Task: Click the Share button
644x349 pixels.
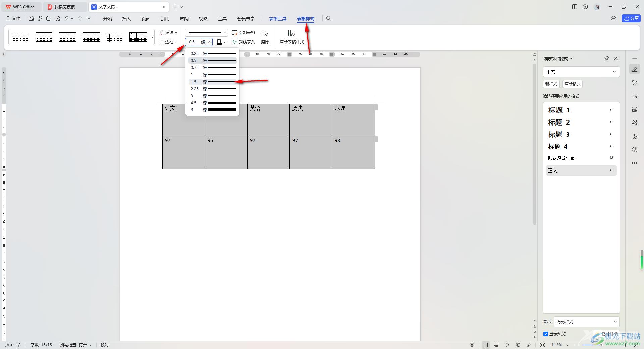Action: click(x=631, y=18)
